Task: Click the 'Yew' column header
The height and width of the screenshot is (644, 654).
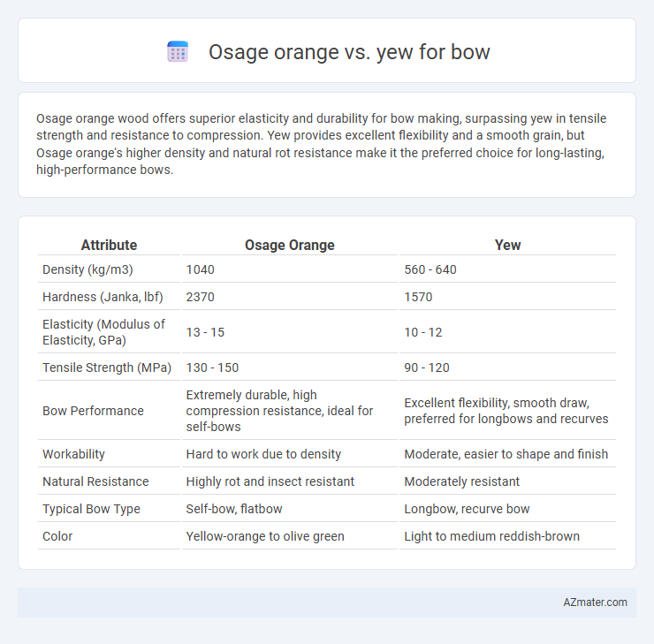Action: [x=507, y=245]
